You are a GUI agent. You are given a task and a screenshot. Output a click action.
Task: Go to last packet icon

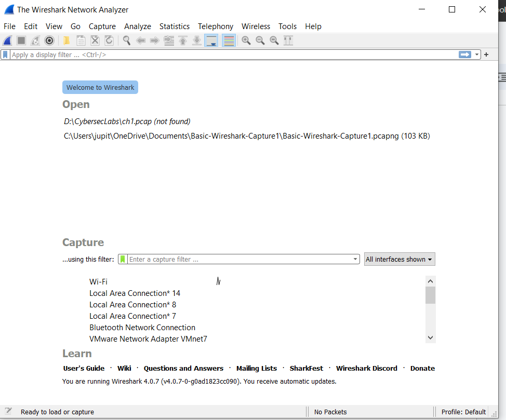(x=197, y=40)
